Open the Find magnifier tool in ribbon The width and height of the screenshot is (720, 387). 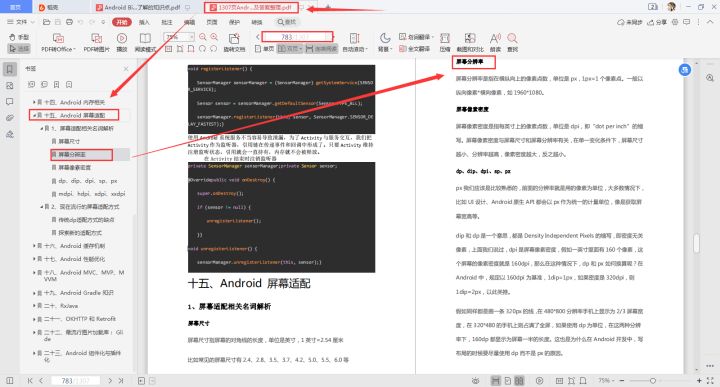512,43
